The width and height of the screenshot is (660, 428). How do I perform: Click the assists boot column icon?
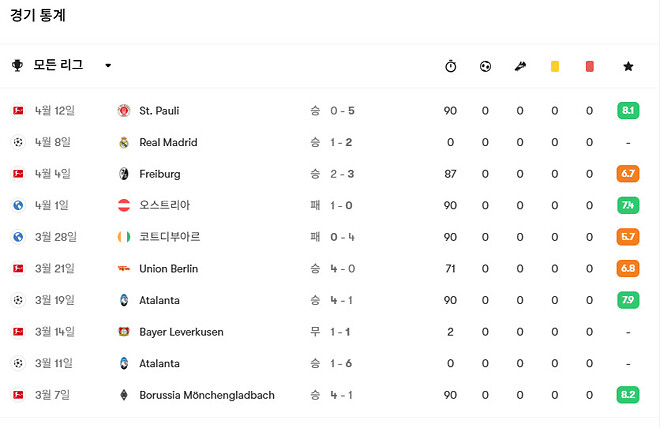click(520, 67)
